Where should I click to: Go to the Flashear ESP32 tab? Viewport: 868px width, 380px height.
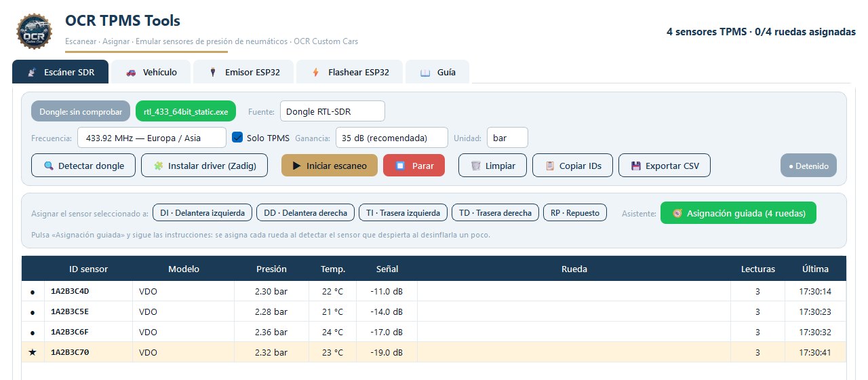[x=350, y=72]
